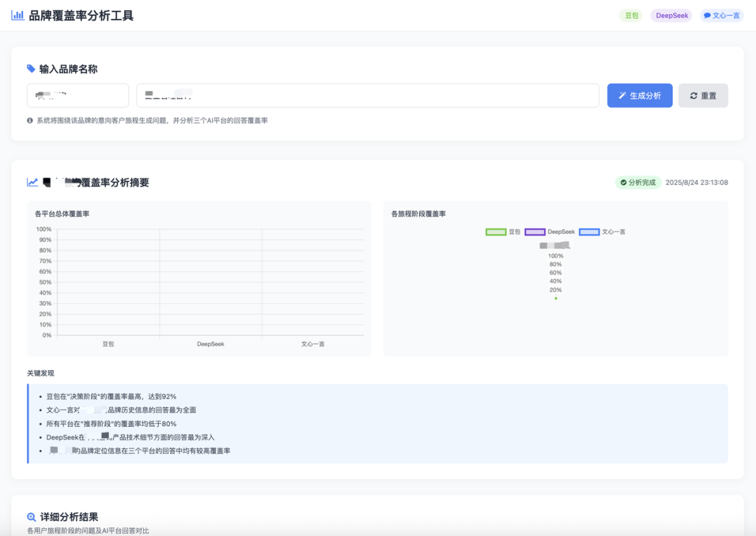
Task: Click the 各旅程阶段覆盖率 chart title
Action: [419, 213]
